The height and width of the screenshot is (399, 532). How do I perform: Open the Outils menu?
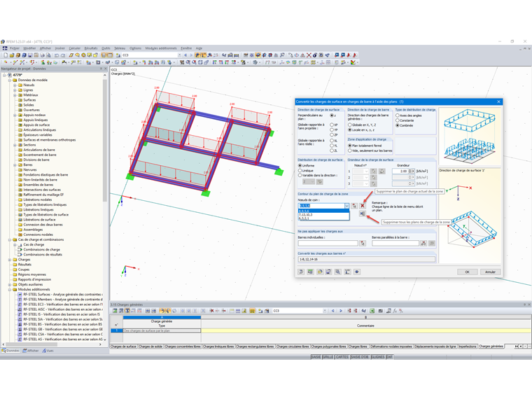click(106, 48)
